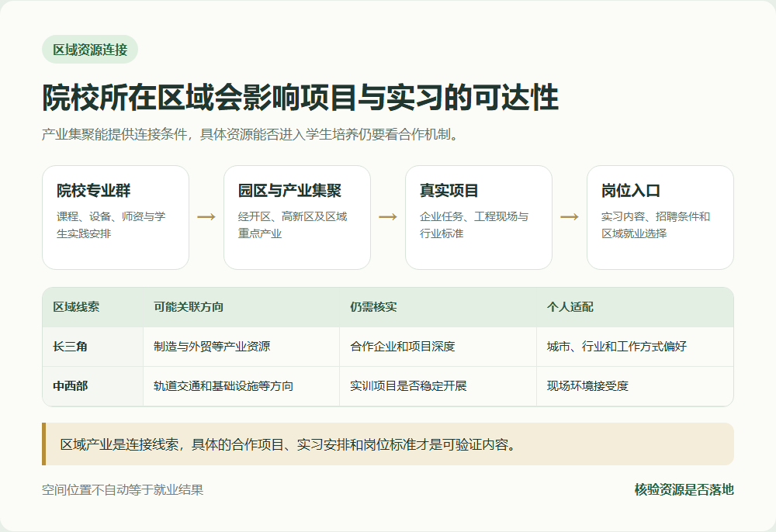Click the description 实习内容、招聘条件和区域就业选择
This screenshot has height=532, width=776.
[656, 225]
